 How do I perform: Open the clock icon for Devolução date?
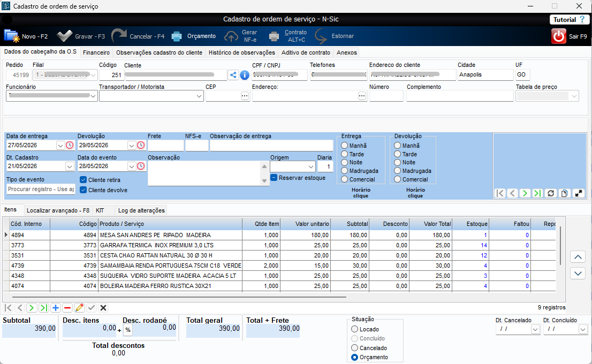pos(141,145)
